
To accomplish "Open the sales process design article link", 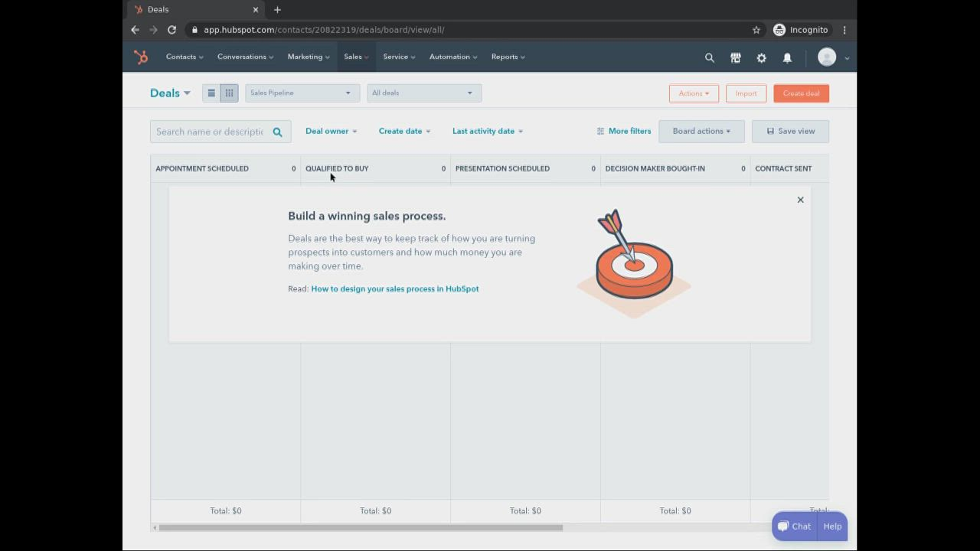I will 395,289.
